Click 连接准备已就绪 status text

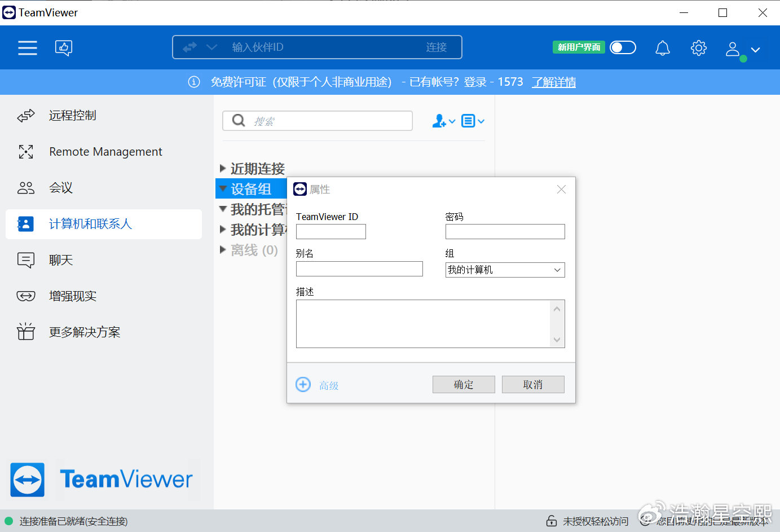click(74, 521)
